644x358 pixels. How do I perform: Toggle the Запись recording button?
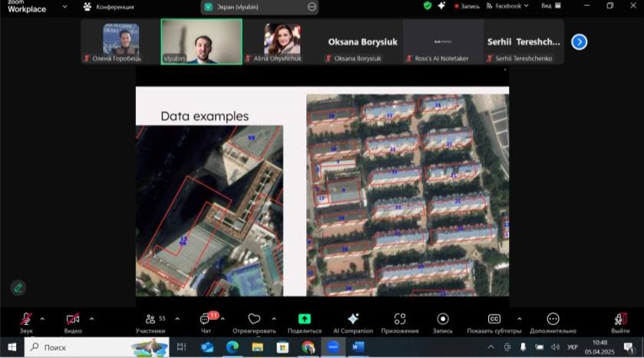[x=442, y=319]
